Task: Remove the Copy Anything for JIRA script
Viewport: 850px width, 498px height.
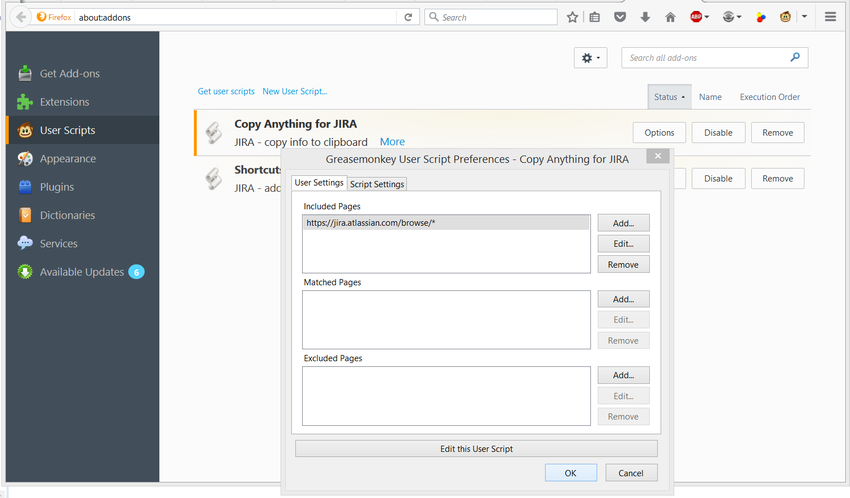Action: [x=777, y=133]
